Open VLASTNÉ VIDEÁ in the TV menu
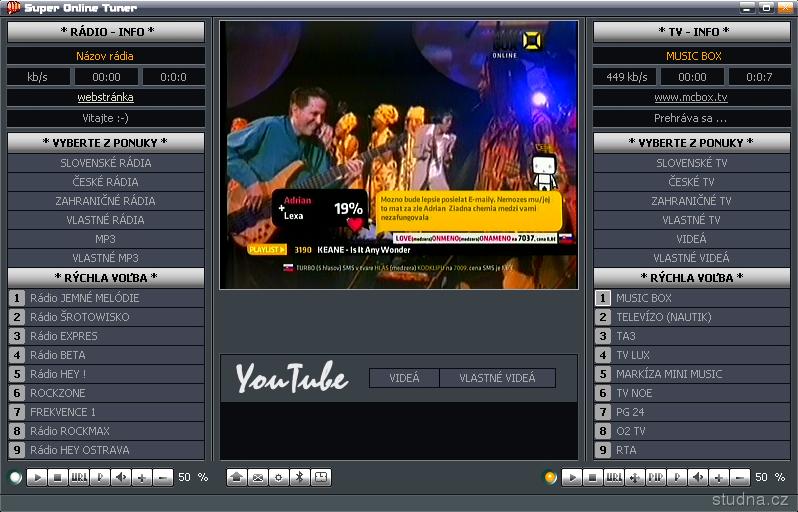This screenshot has width=798, height=512. [x=692, y=258]
